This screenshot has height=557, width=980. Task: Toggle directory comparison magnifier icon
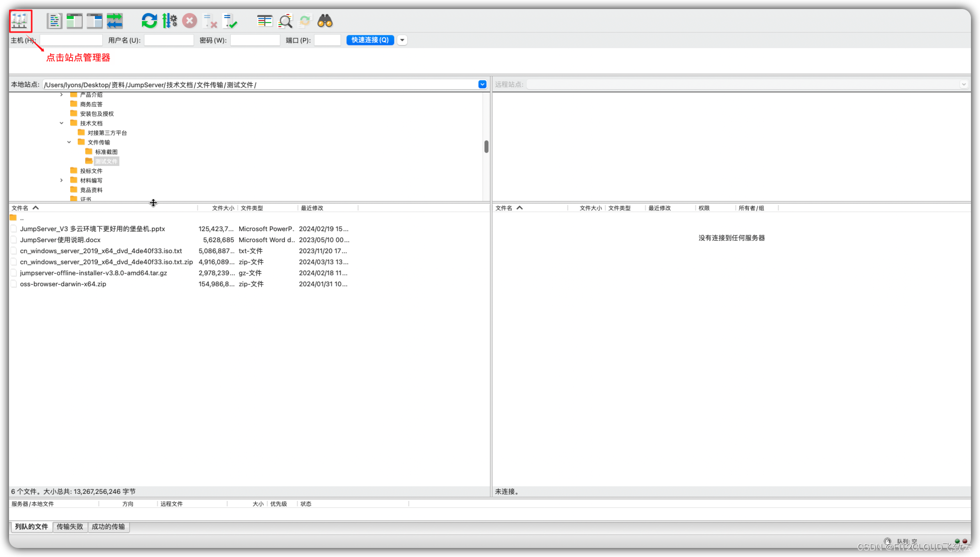pyautogui.click(x=285, y=21)
